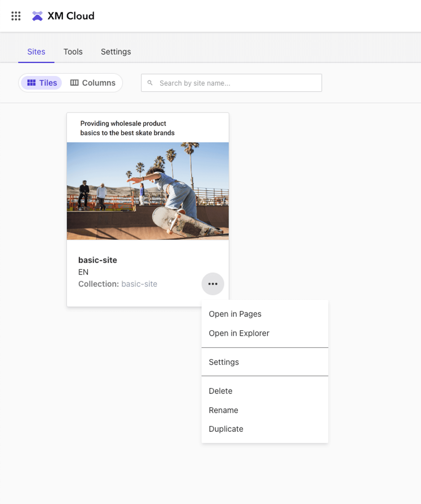Switch to Tiles view
Image resolution: width=421 pixels, height=504 pixels.
point(42,83)
